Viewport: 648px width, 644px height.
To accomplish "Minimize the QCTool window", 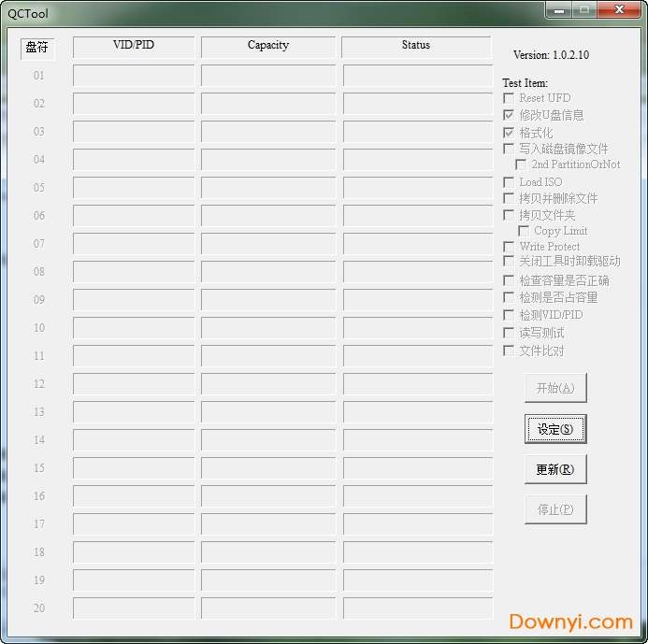I will tap(559, 10).
